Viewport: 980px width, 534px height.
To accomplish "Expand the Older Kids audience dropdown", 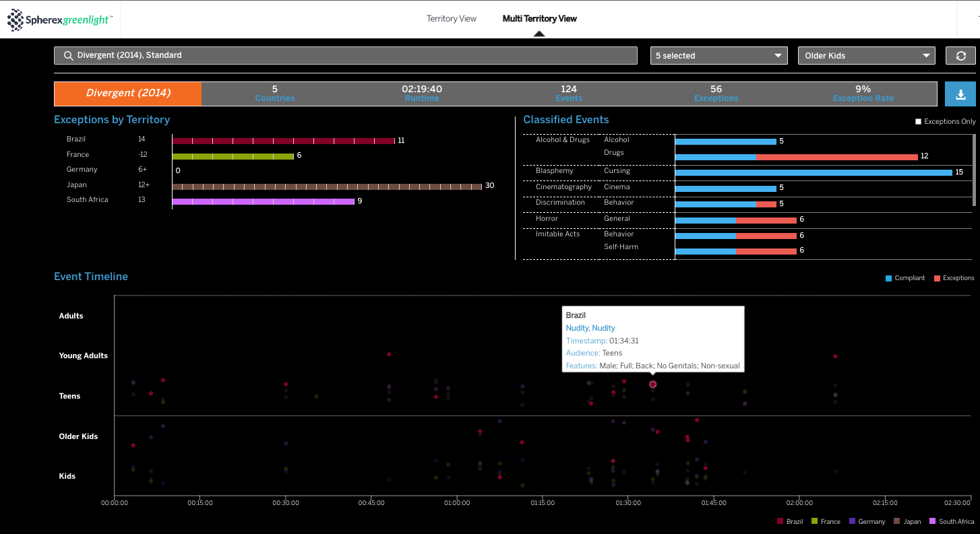I will click(866, 56).
